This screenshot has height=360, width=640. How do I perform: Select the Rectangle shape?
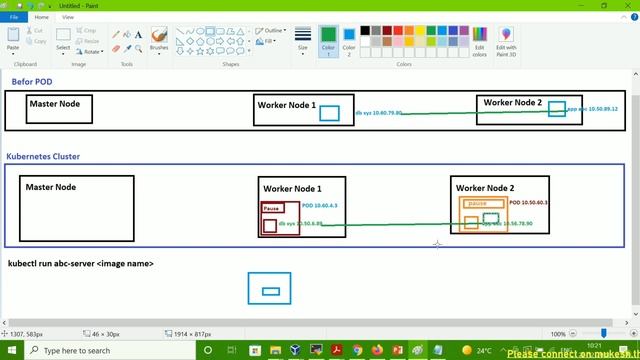[210, 31]
